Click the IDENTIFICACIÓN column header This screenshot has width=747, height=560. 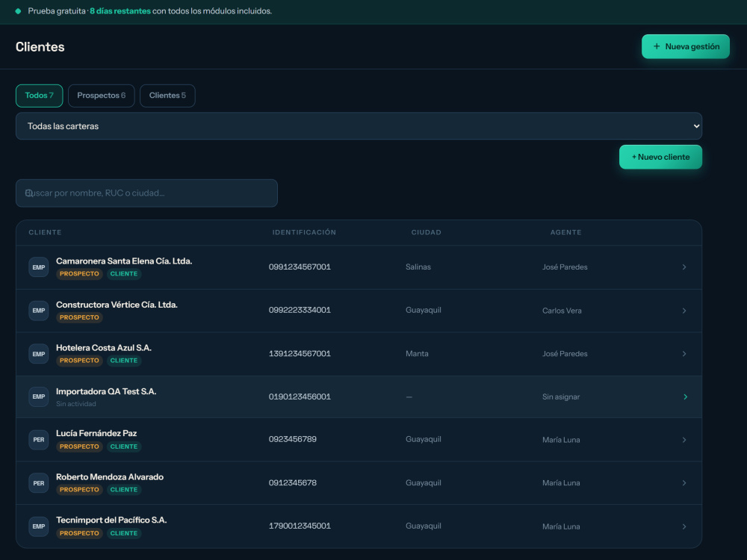pos(304,232)
